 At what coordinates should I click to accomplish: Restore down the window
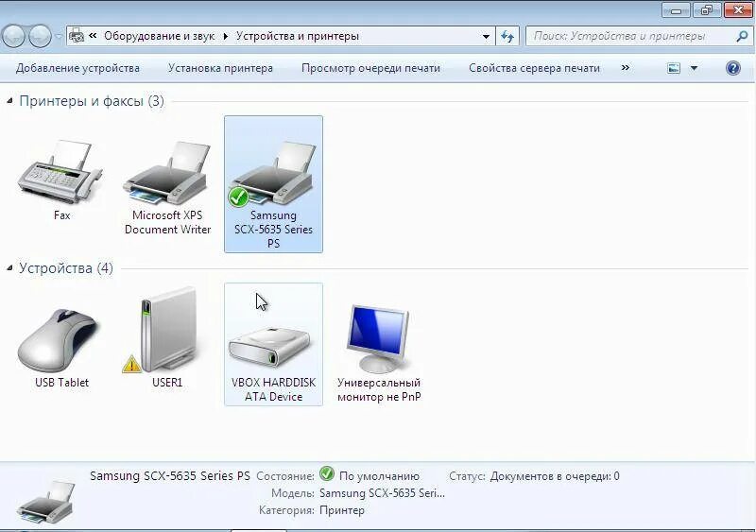tap(706, 10)
